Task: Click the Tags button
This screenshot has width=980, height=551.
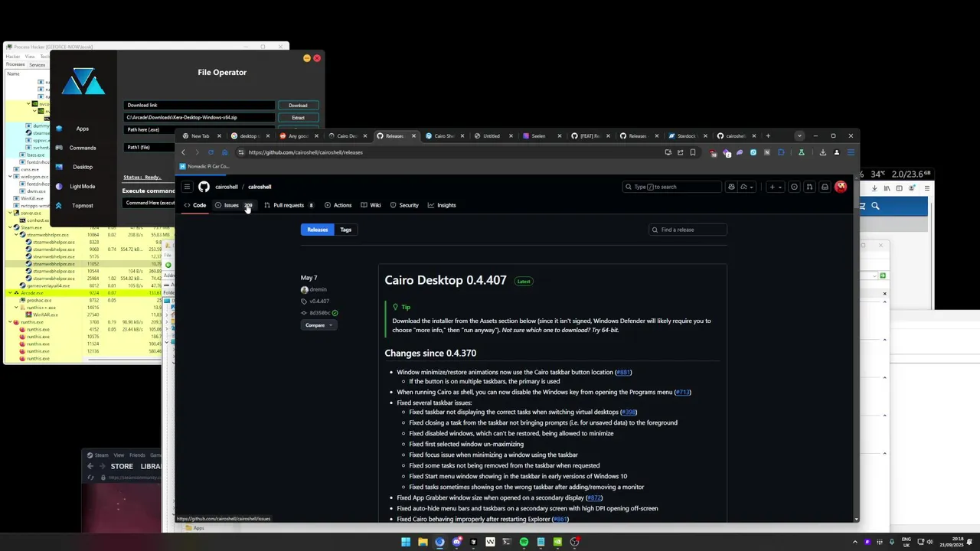Action: coord(345,230)
